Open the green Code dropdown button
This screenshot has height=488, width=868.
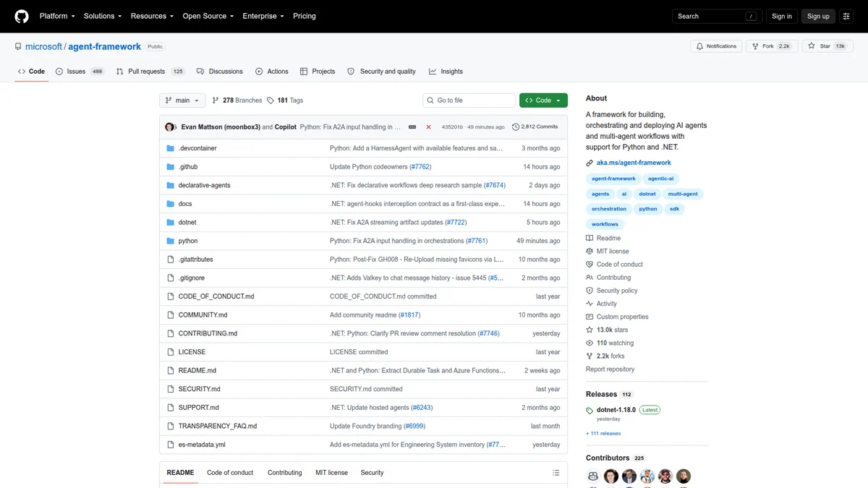[x=543, y=100]
